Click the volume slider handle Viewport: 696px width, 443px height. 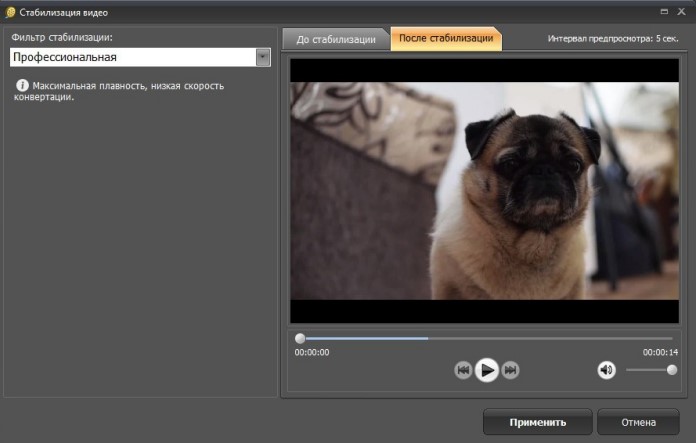(672, 370)
